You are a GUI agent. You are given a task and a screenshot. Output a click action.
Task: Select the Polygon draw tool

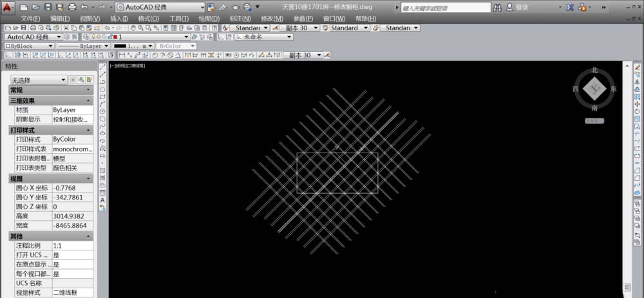[x=102, y=89]
